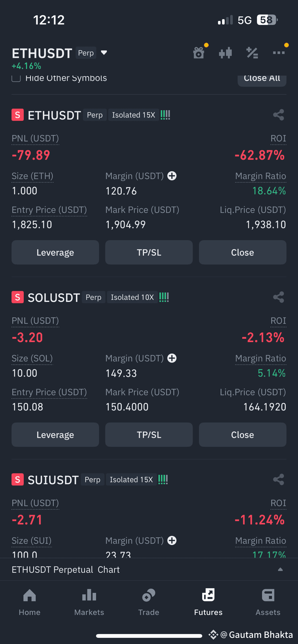The image size is (298, 644).
Task: Share the SUIUSDT position
Action: coord(279,479)
